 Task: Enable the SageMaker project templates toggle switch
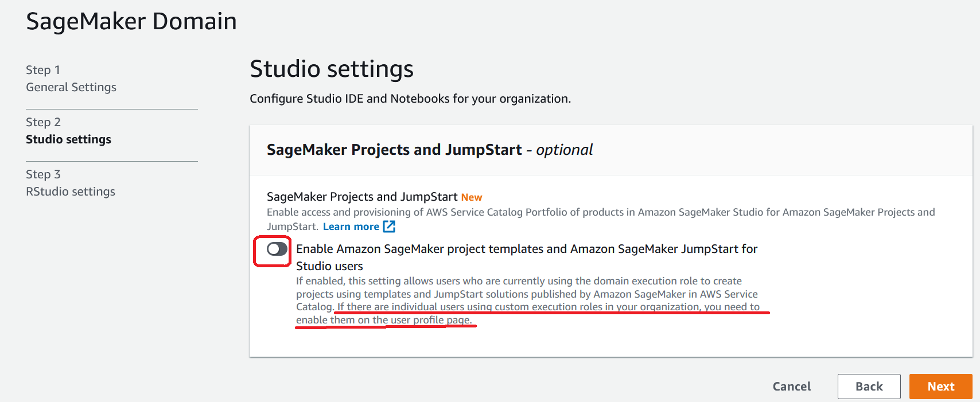[x=277, y=249]
